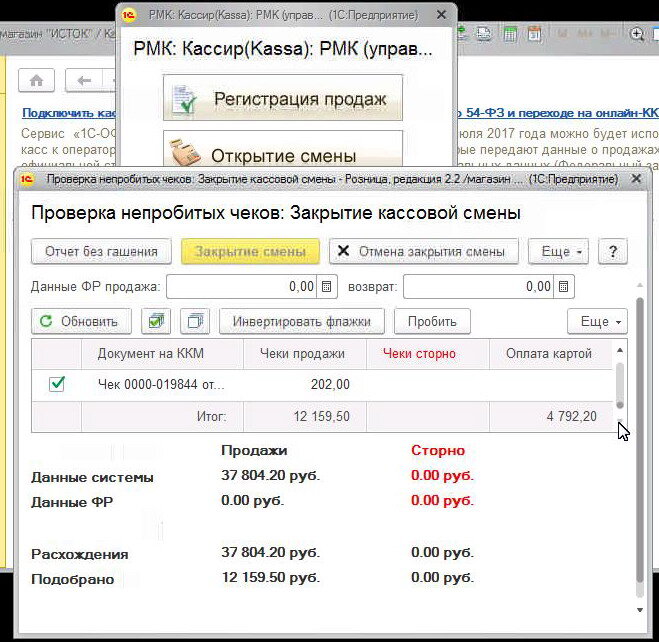This screenshot has width=659, height=642.
Task: Open the calendar icon in main toolbar
Action: (x=534, y=34)
